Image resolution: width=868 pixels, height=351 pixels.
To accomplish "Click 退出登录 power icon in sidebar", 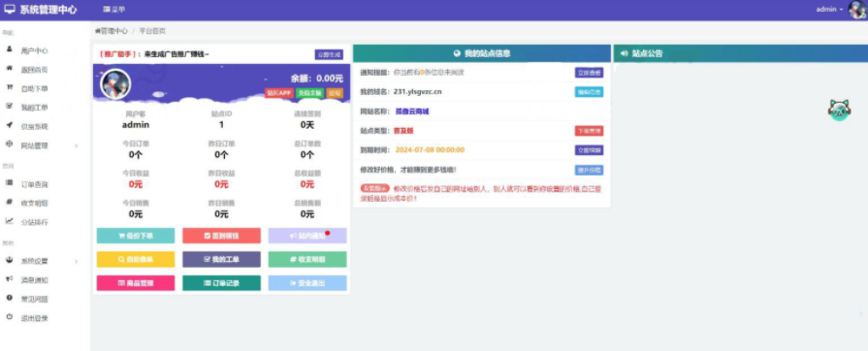I will tap(10, 317).
